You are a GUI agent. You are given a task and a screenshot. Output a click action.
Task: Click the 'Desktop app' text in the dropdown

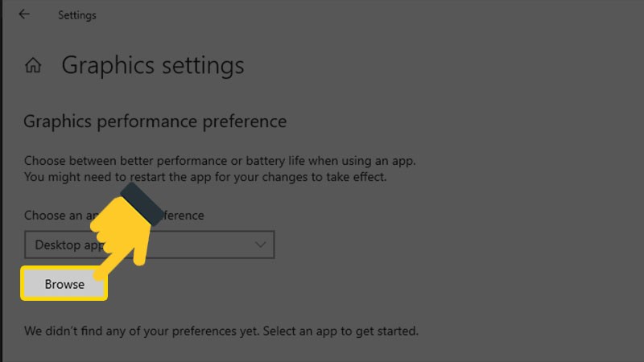tap(56, 244)
